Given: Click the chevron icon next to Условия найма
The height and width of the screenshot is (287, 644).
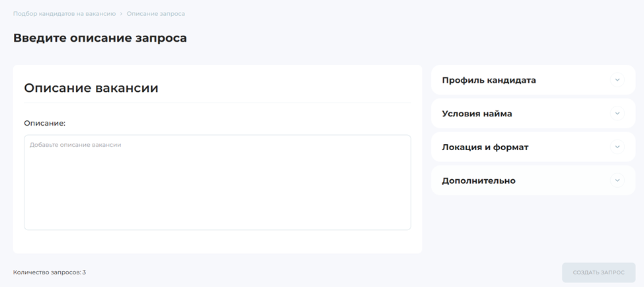Looking at the screenshot, I should tap(617, 114).
